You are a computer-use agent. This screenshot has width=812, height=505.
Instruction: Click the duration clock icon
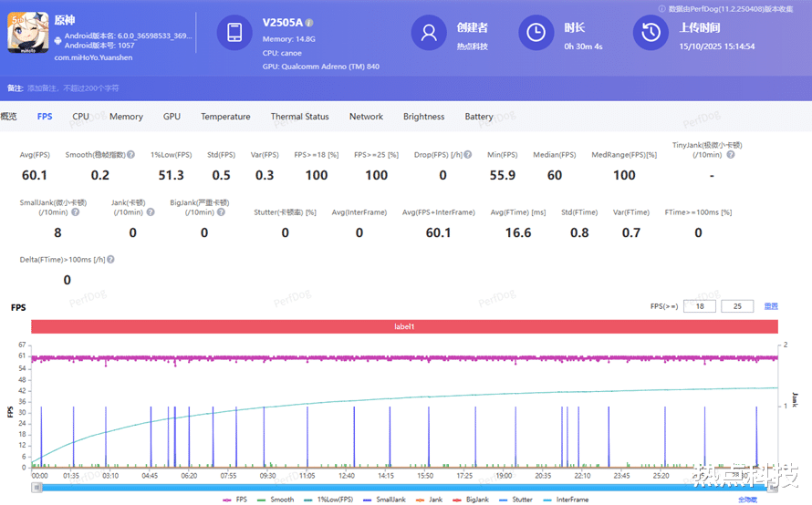click(536, 33)
